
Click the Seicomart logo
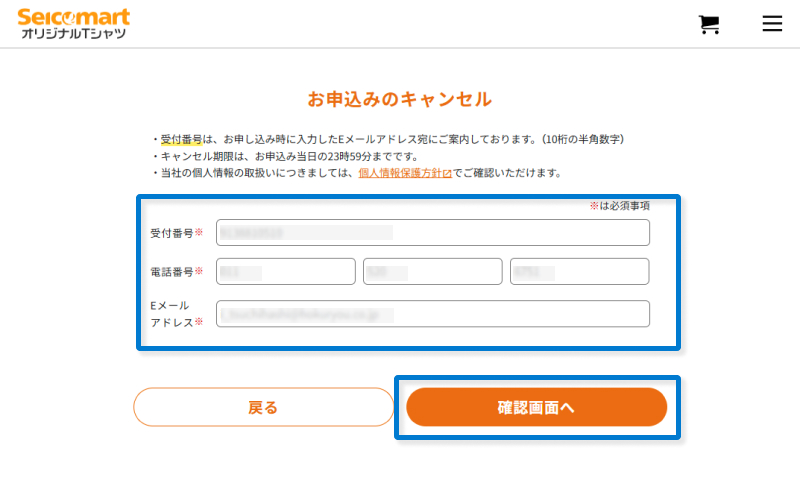click(74, 23)
